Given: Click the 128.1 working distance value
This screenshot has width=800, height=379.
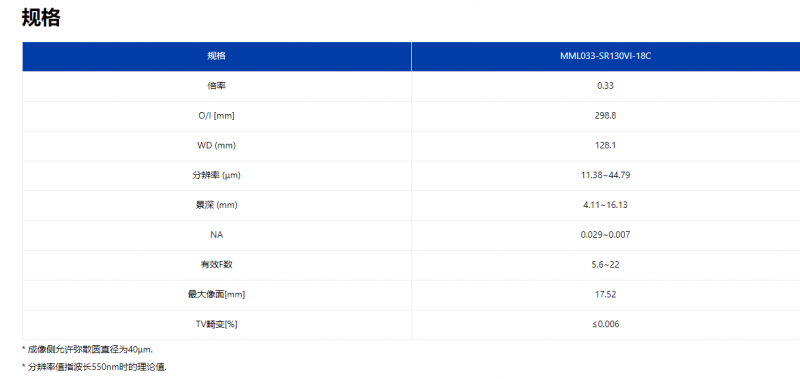Looking at the screenshot, I should click(605, 145).
